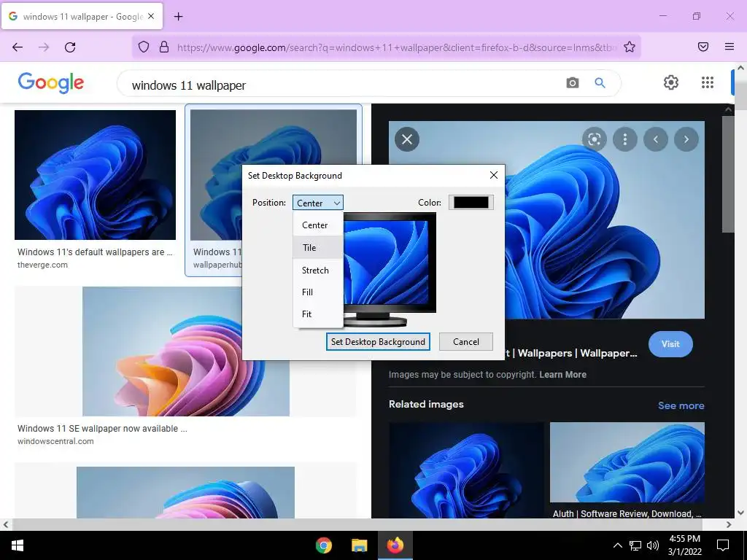Open the Windows 11 SE wallpaper thumbnail
The width and height of the screenshot is (747, 560).
click(186, 351)
